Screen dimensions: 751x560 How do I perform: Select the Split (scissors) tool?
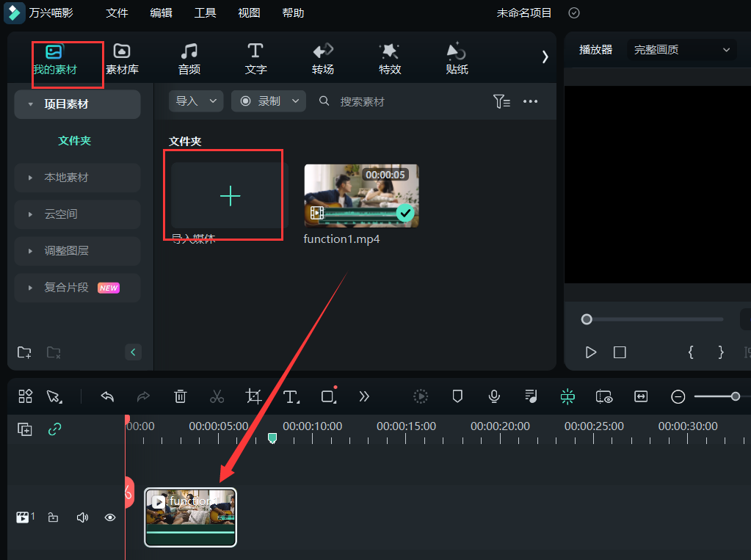217,396
